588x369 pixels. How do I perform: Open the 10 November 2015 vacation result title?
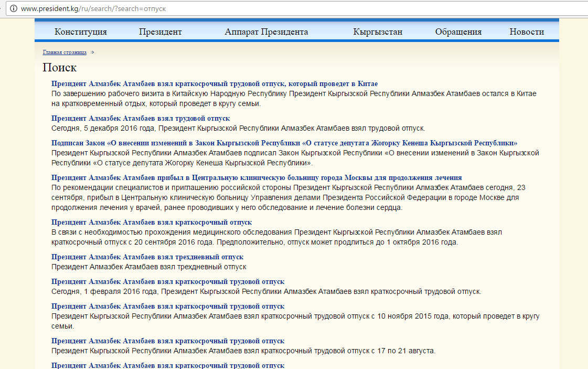pos(167,307)
